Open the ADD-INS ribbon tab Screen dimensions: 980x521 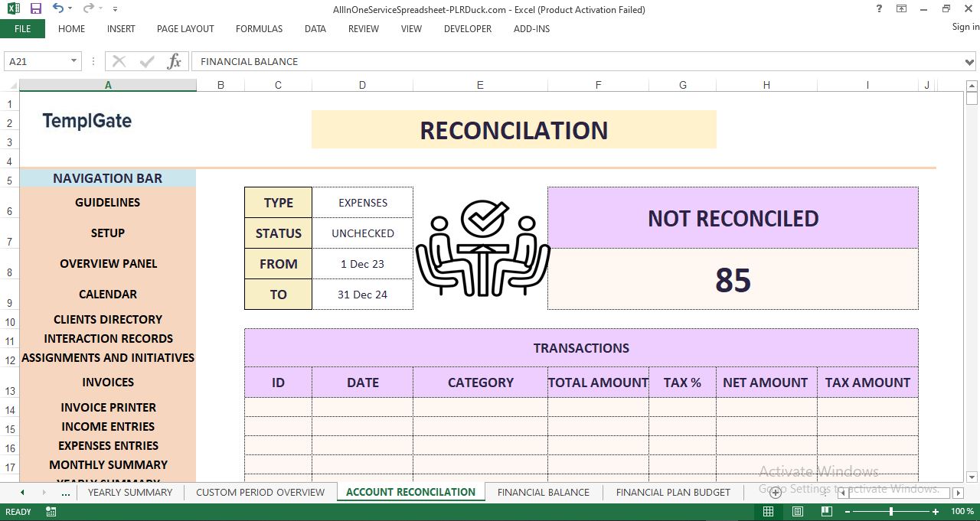[x=531, y=29]
